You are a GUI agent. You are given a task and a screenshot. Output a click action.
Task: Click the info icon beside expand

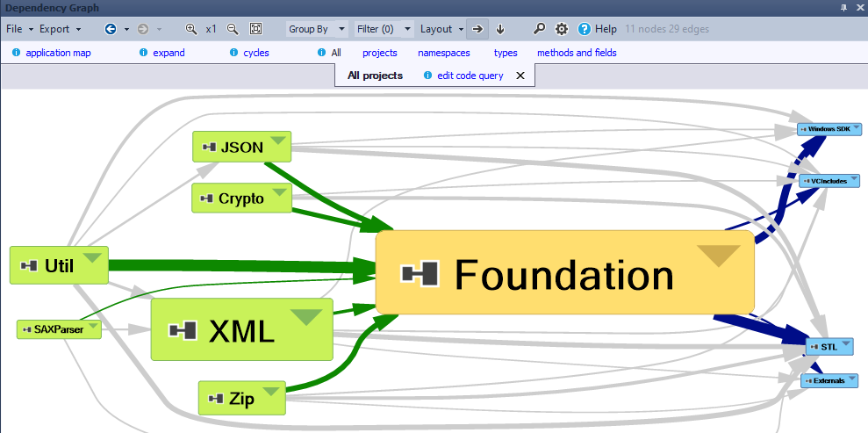click(x=143, y=53)
